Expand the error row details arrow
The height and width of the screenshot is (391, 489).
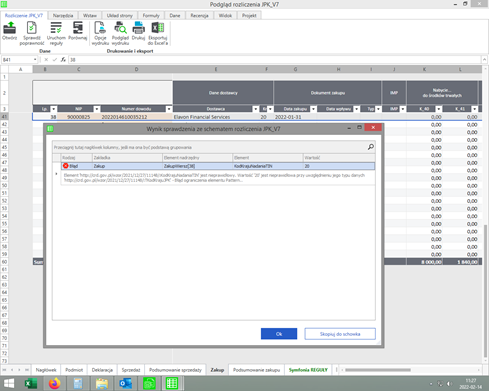click(x=56, y=174)
